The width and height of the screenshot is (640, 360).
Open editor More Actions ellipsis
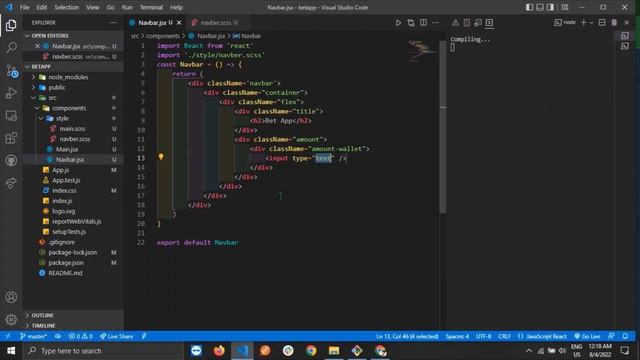[x=436, y=23]
